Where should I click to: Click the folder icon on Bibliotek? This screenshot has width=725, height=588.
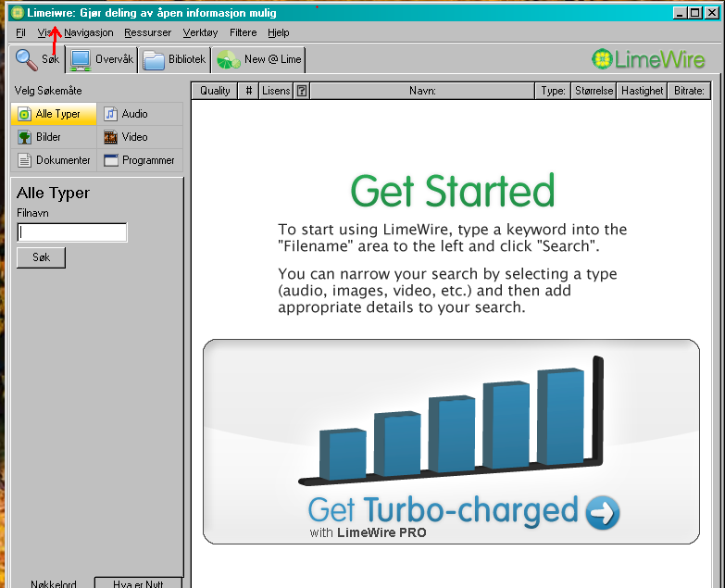pyautogui.click(x=154, y=60)
